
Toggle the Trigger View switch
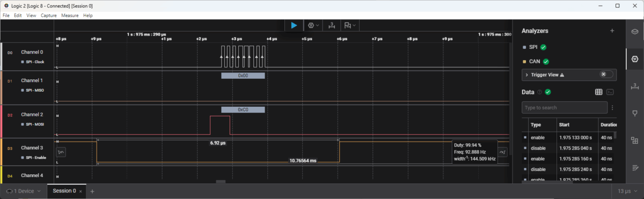click(606, 75)
